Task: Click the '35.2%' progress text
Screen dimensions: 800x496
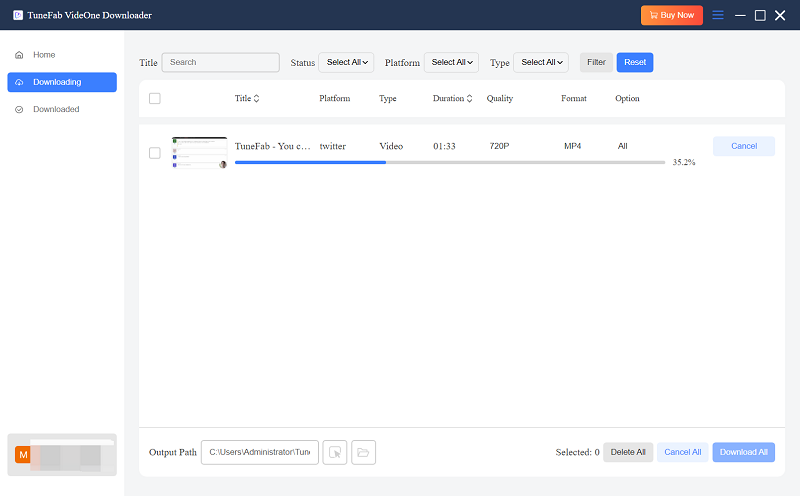Action: point(684,162)
